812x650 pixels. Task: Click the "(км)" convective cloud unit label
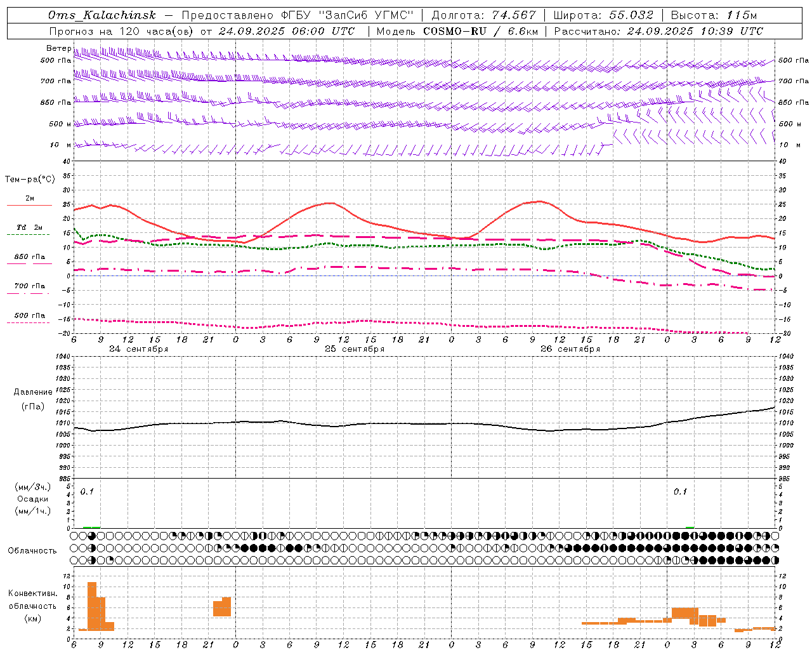(33, 618)
